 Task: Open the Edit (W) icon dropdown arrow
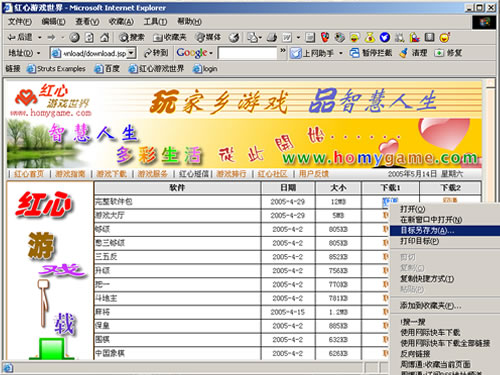click(298, 37)
